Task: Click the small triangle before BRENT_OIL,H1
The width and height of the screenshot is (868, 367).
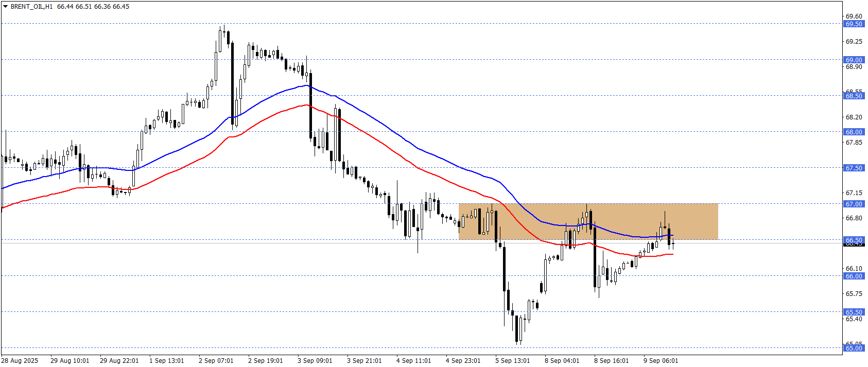Action: point(5,7)
